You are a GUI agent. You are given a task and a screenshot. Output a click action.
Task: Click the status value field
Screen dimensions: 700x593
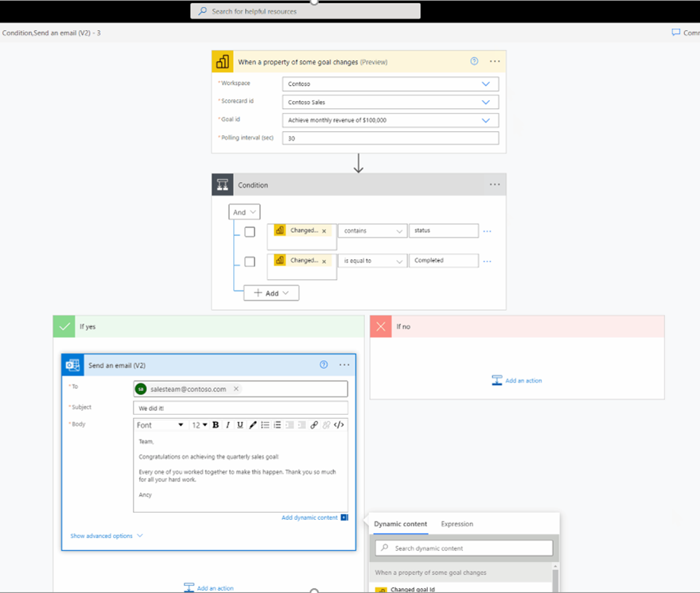pos(444,231)
